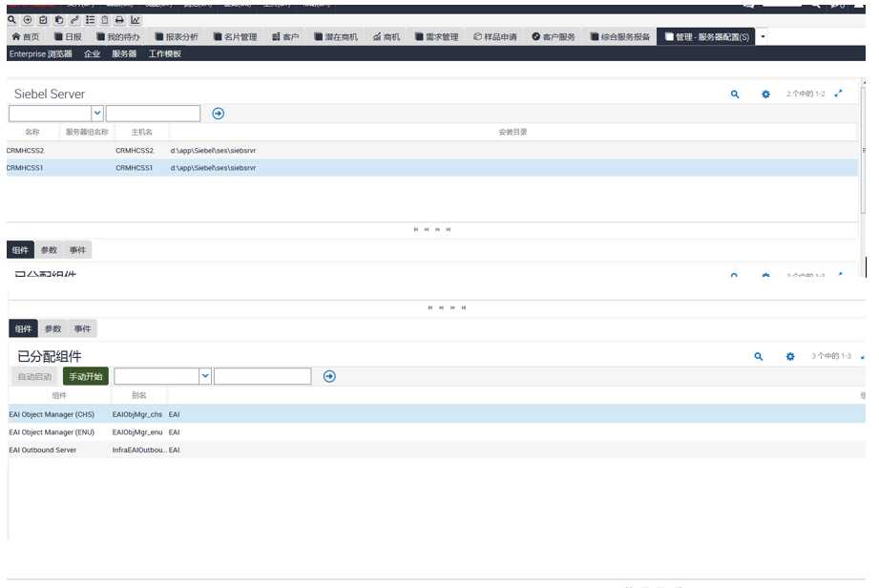Image resolution: width=879 pixels, height=588 pixels.
Task: Select the CRMHCSS2 server name cell
Action: (25, 150)
